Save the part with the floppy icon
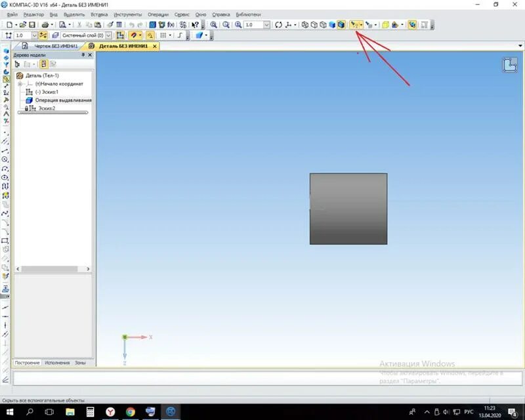The width and height of the screenshot is (525, 420). pyautogui.click(x=32, y=25)
